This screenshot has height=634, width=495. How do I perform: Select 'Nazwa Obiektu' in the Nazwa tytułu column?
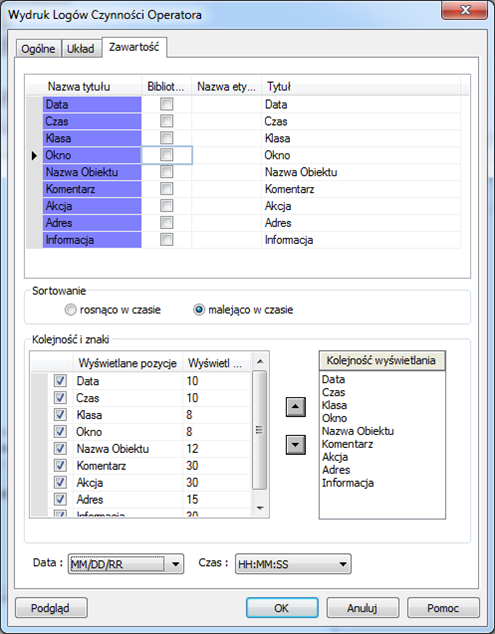92,172
